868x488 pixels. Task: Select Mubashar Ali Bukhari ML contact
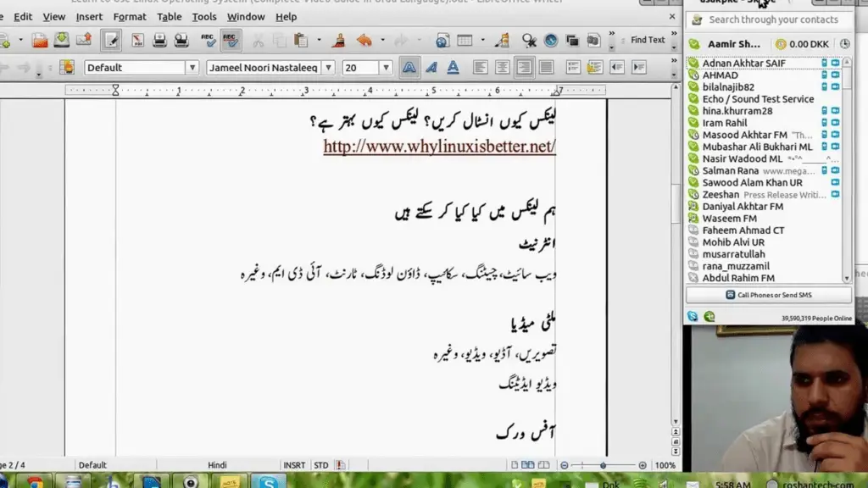coord(764,147)
